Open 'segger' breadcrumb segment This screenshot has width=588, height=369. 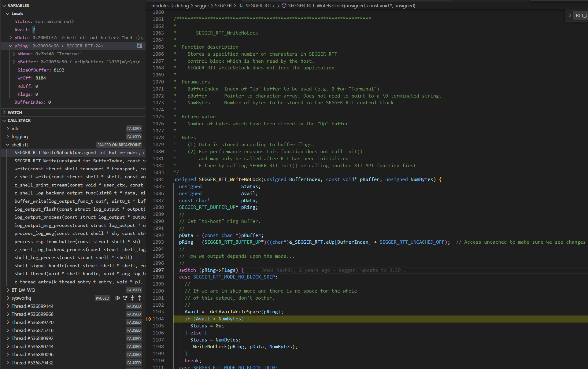tap(202, 6)
